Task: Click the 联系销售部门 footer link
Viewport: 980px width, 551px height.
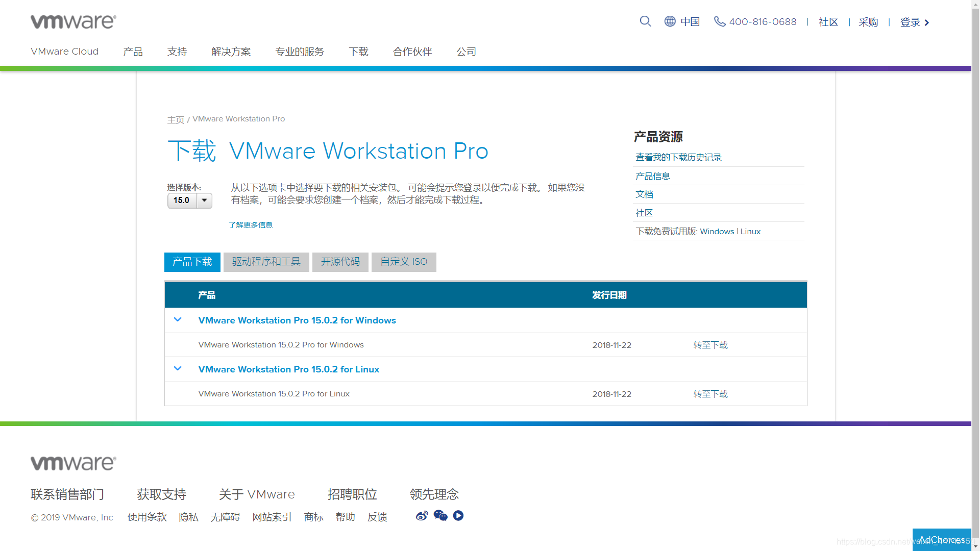Action: coord(67,494)
